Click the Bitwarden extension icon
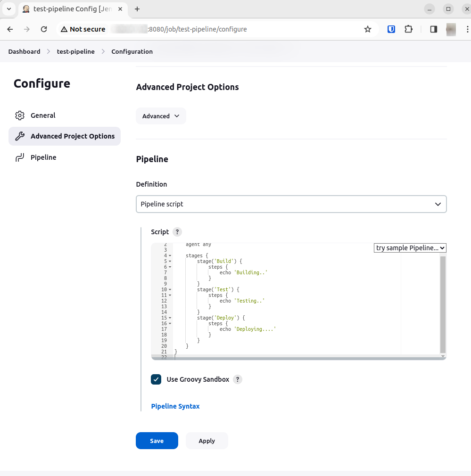471x476 pixels. coord(391,29)
